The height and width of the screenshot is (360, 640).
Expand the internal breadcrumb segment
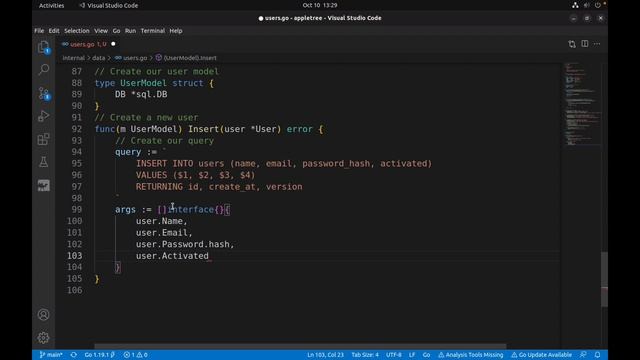tap(73, 58)
